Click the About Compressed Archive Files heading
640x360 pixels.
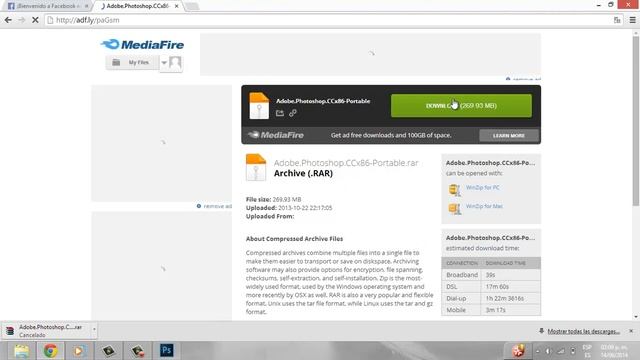(294, 239)
